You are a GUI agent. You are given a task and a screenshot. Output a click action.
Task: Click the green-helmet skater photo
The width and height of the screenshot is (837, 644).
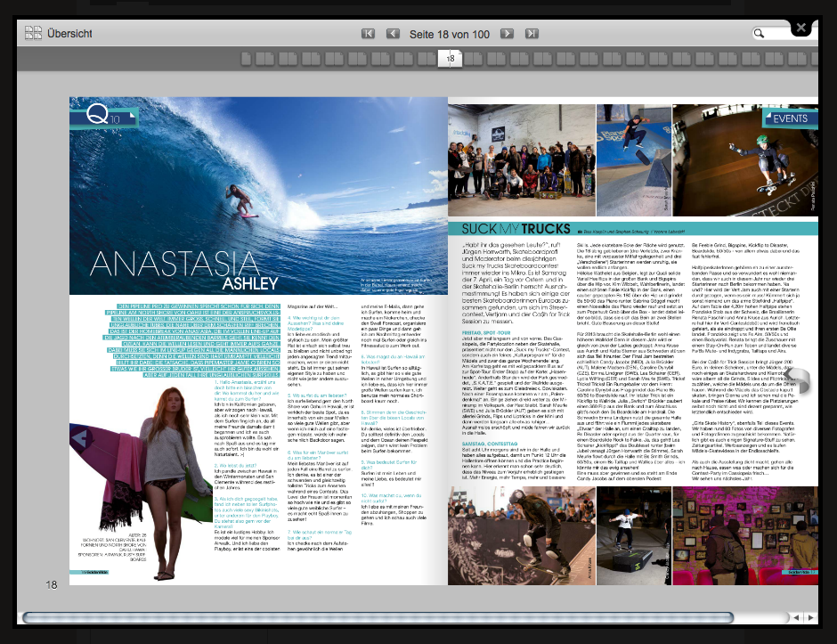745,160
